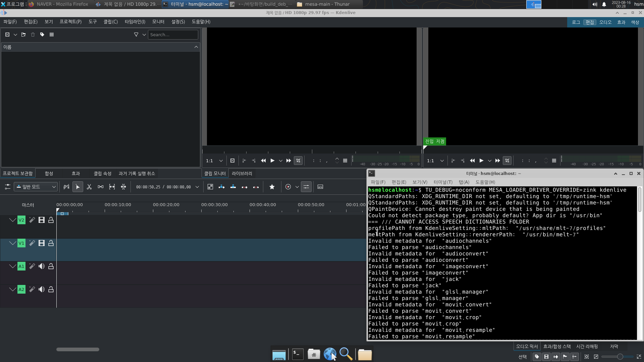Click the 색상 workspace button at top right
The height and width of the screenshot is (362, 644).
636,22
